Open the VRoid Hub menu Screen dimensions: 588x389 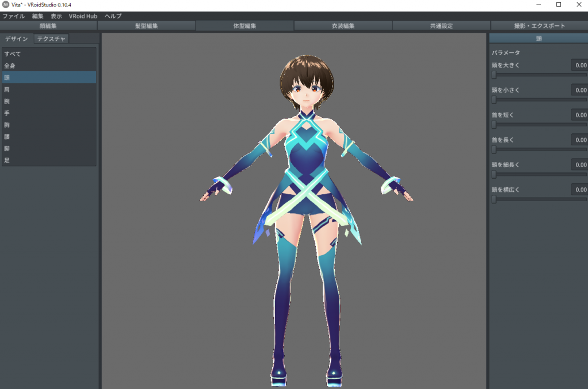click(x=83, y=16)
